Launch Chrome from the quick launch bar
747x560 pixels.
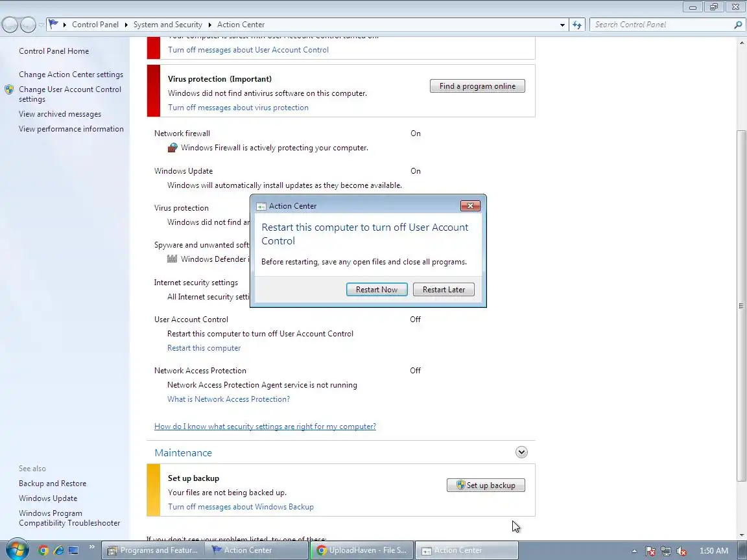tap(43, 550)
